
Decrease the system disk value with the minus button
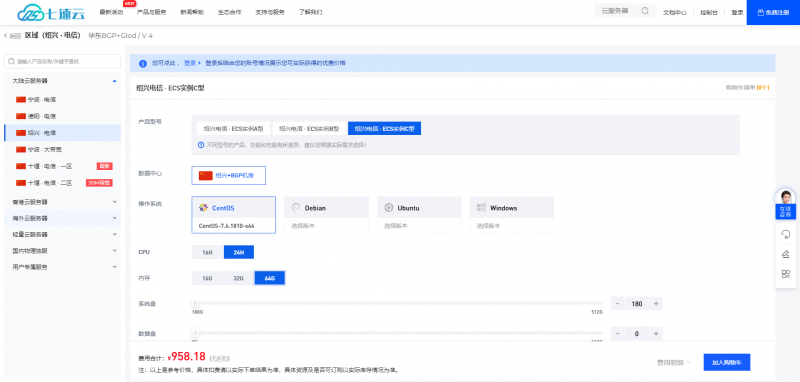[x=617, y=303]
